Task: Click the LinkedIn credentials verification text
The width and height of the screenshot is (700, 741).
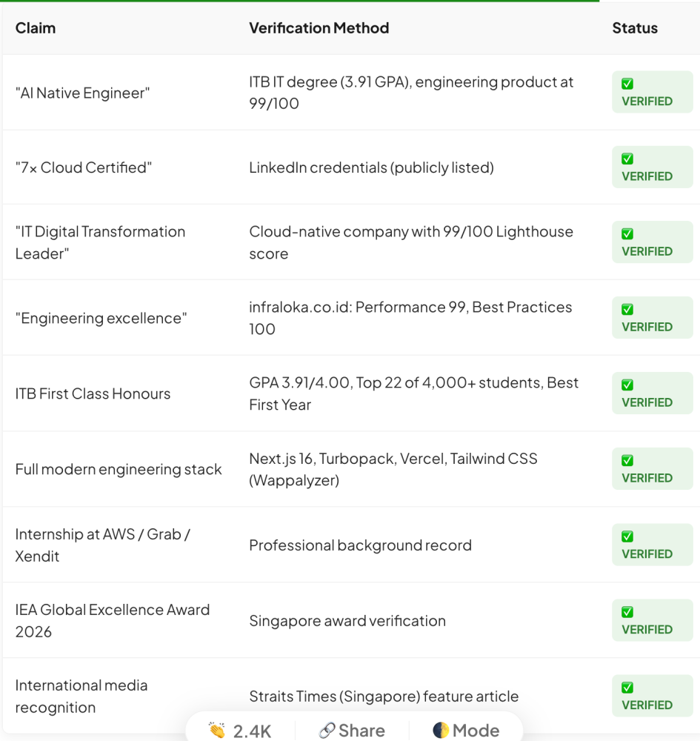Action: pyautogui.click(x=371, y=167)
